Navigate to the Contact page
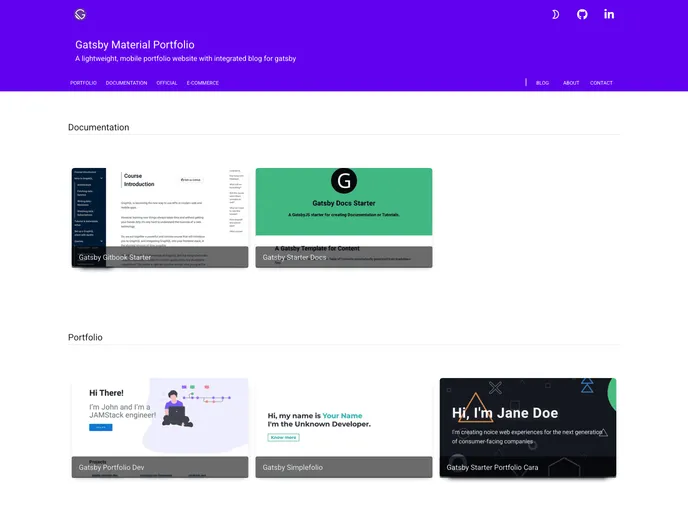The image size is (688, 512). click(601, 83)
